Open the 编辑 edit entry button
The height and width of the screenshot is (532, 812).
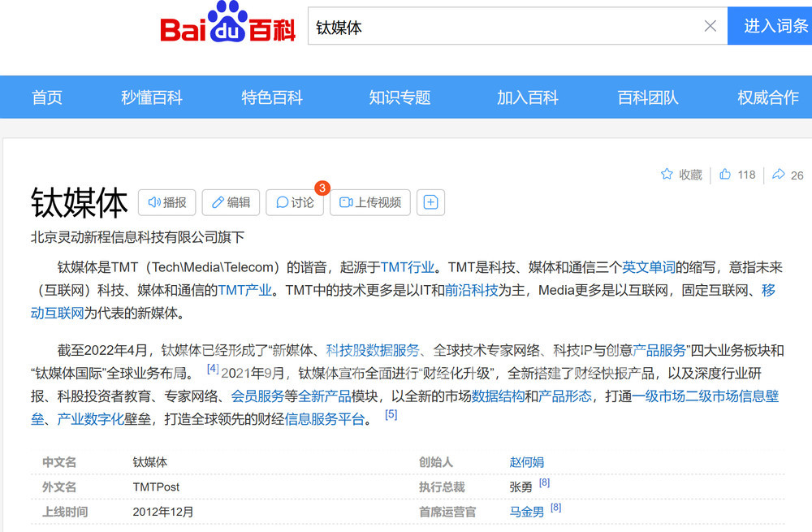pos(231,202)
